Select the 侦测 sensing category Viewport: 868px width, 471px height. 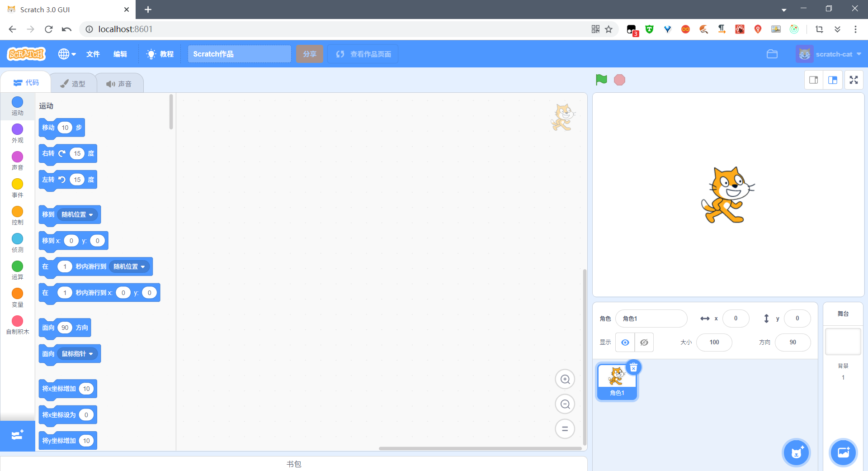18,243
